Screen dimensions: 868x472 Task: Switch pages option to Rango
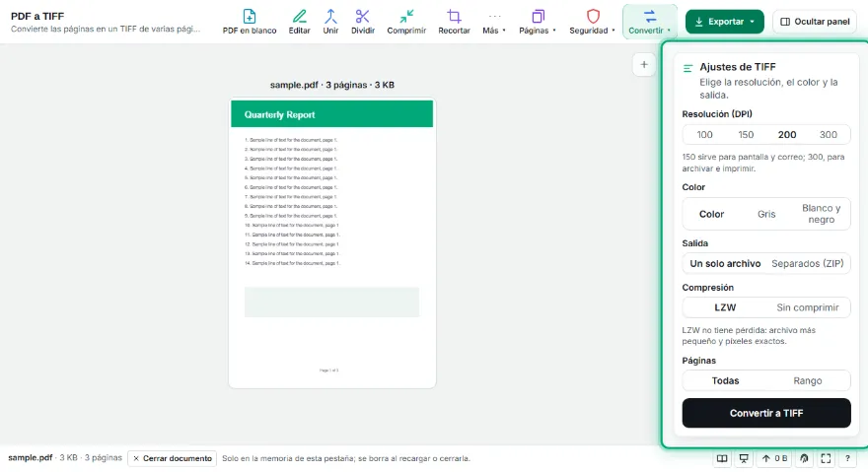[808, 380]
